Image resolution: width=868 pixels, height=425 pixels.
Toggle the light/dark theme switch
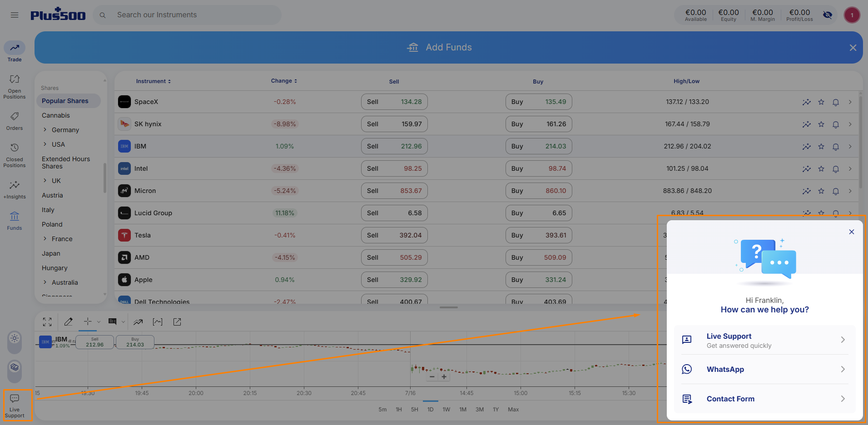[15, 341]
